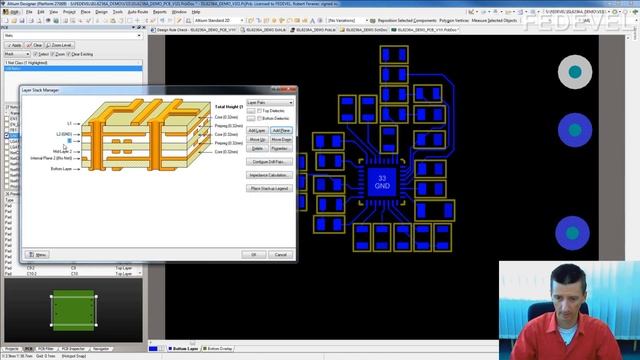Switch to Design Rule Check document tab
This screenshot has width=640, height=360.
(194, 30)
